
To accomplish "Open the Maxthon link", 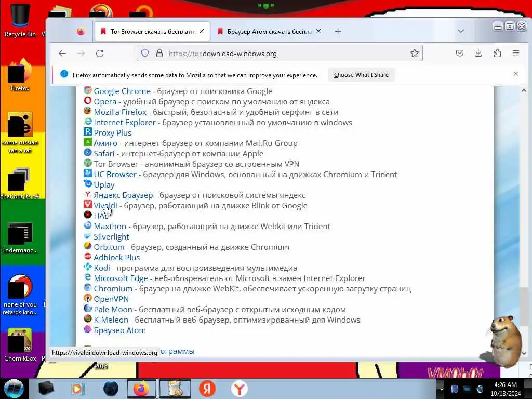I will click(110, 227).
